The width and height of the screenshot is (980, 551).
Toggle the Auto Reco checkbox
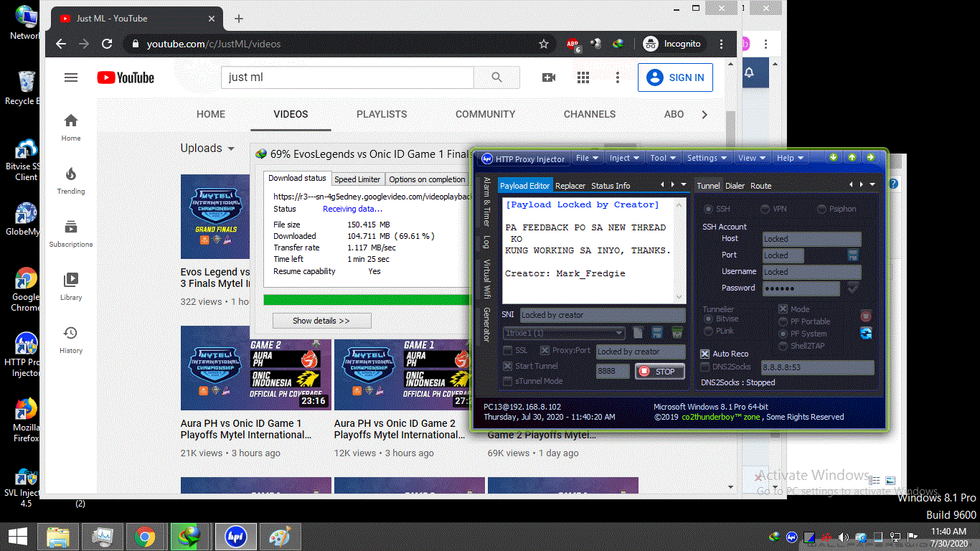pos(705,354)
